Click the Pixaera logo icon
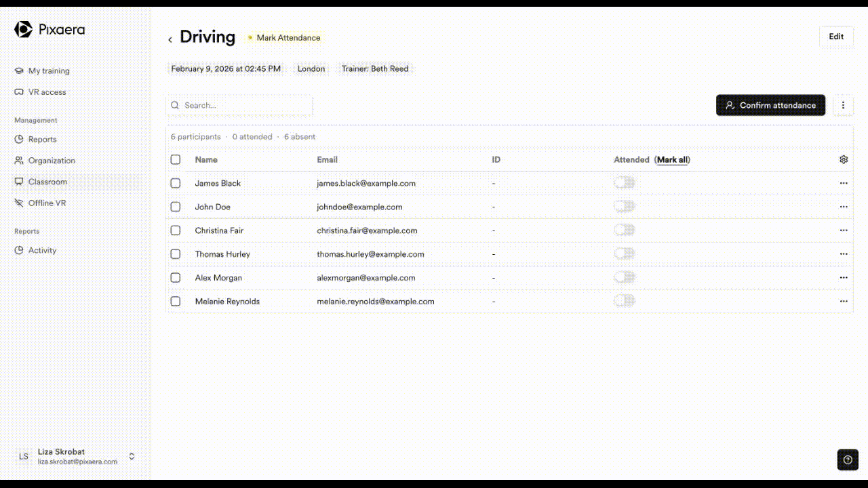The width and height of the screenshot is (868, 488). point(23,29)
